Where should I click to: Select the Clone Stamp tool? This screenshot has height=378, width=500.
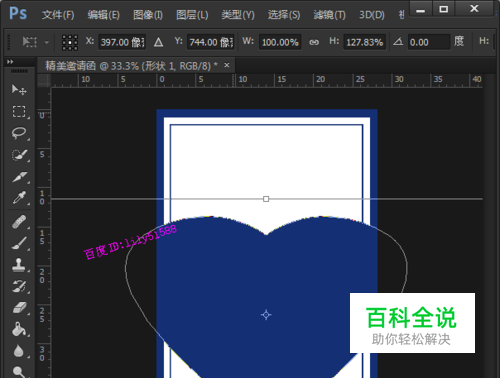[19, 265]
